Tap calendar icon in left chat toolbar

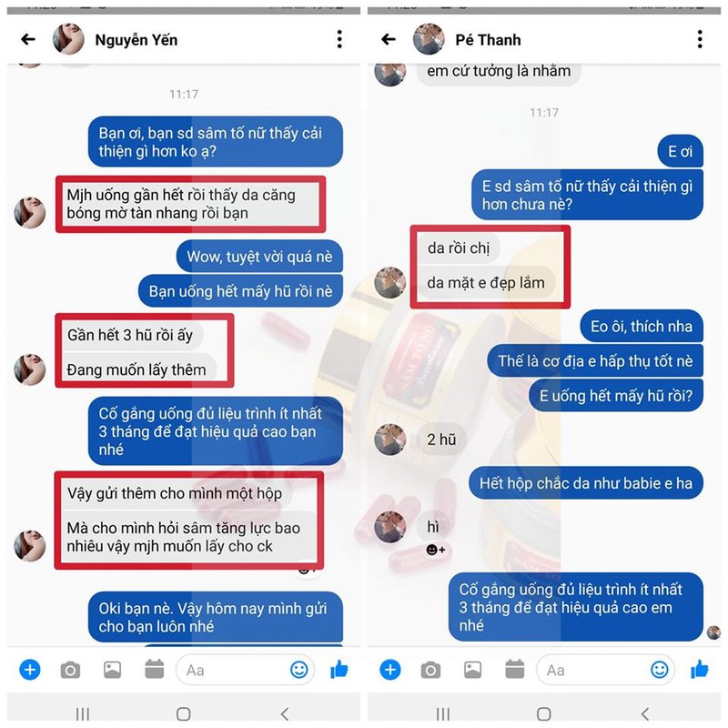pos(154,669)
